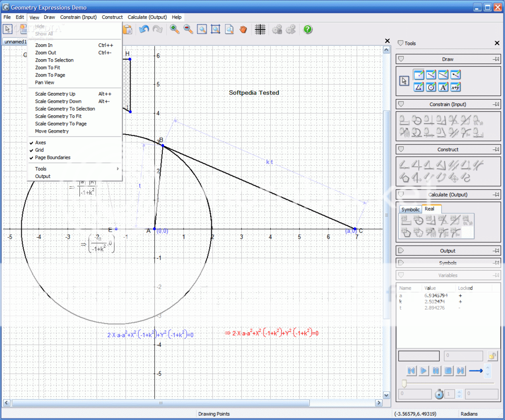Select the text 'A' drawing tool
The width and height of the screenshot is (505, 420).
point(443,87)
